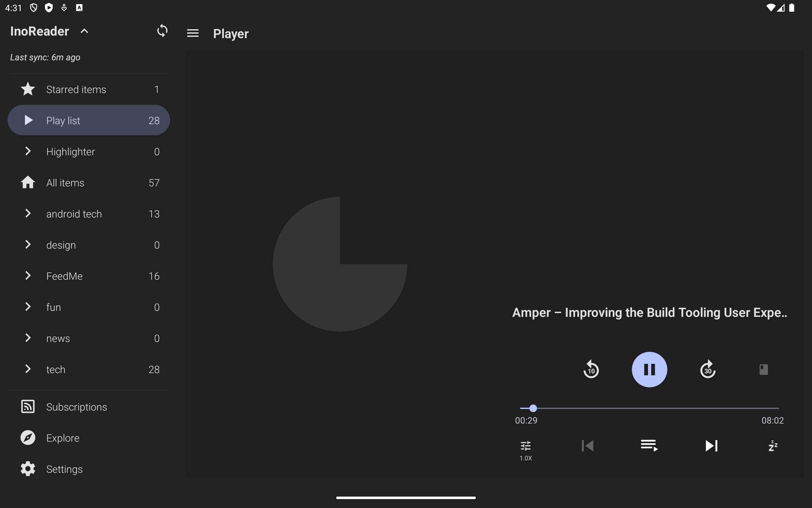Skip to the next track
Screen dimensions: 812x508
(711, 446)
